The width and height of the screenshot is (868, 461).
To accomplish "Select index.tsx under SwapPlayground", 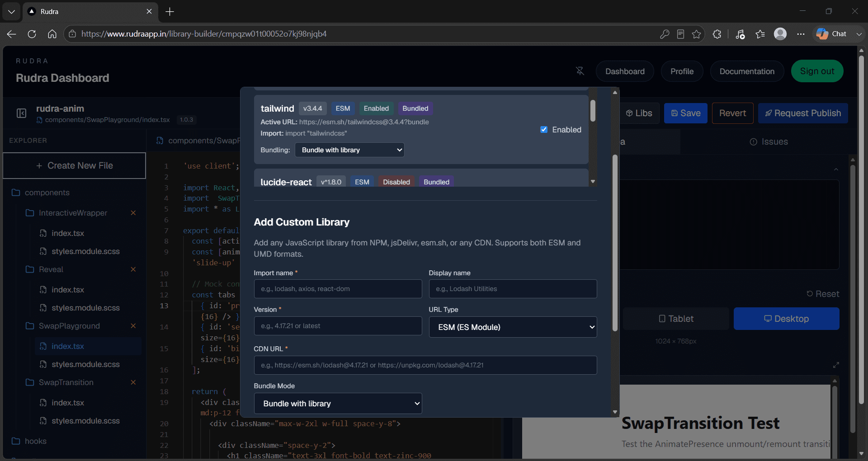I will [88, 346].
